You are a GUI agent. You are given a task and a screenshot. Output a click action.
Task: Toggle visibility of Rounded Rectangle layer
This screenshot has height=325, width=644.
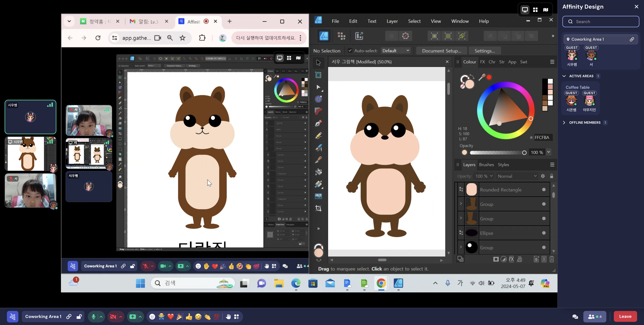[544, 190]
